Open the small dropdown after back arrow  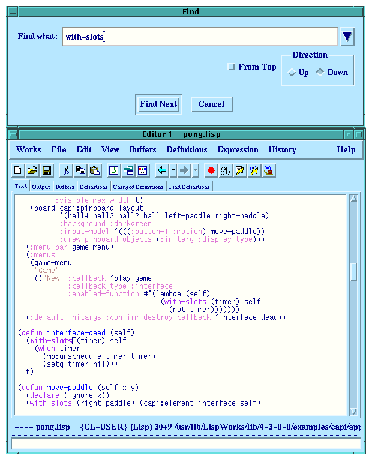pyautogui.click(x=173, y=170)
